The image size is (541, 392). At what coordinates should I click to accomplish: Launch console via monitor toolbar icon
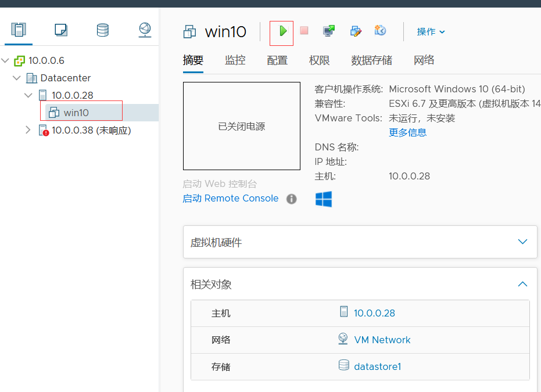329,31
